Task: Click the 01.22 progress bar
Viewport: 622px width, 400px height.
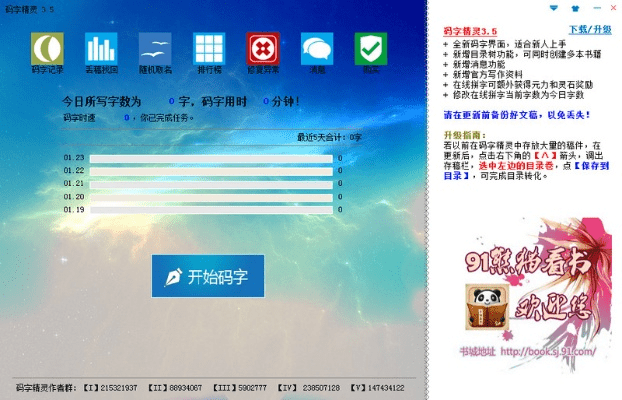Action: pos(211,171)
